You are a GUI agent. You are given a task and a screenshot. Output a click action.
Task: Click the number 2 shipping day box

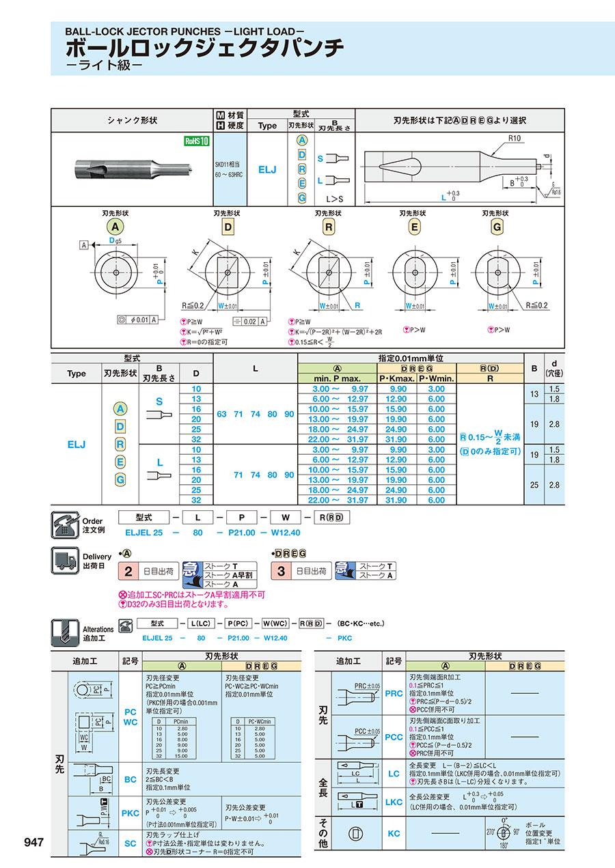[x=127, y=571]
